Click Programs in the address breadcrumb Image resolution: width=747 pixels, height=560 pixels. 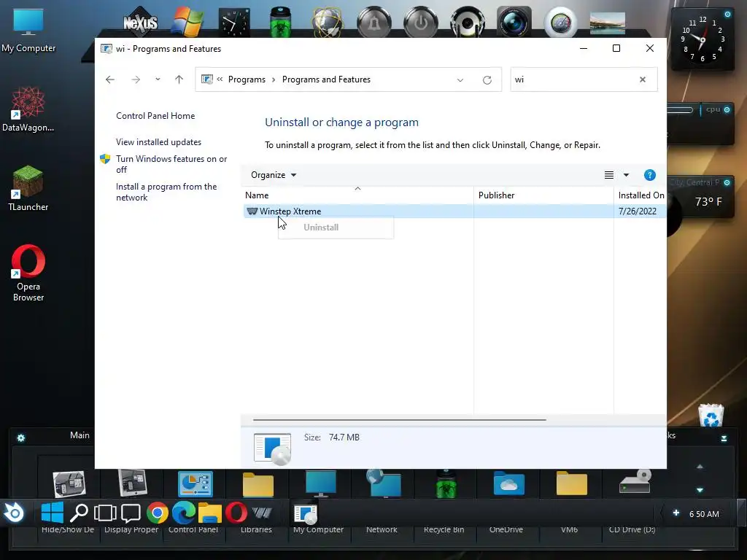pos(247,79)
